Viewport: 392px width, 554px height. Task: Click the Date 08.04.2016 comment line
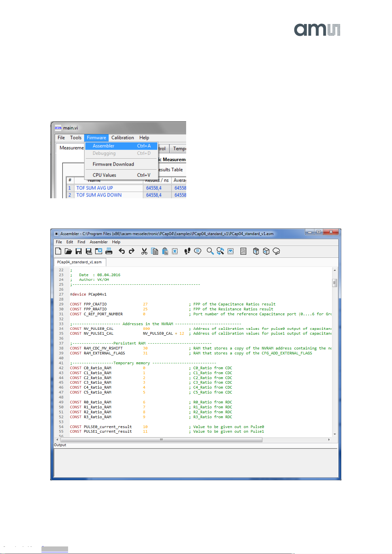[x=95, y=275]
